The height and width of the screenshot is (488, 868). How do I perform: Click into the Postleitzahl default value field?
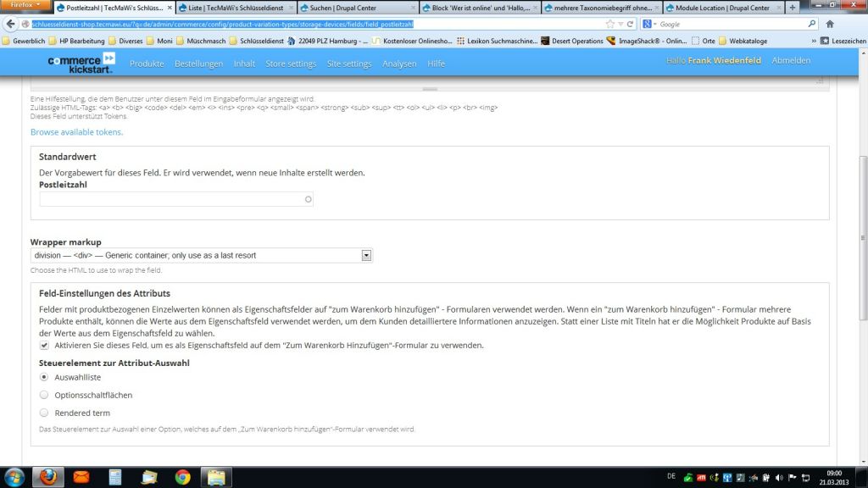174,199
